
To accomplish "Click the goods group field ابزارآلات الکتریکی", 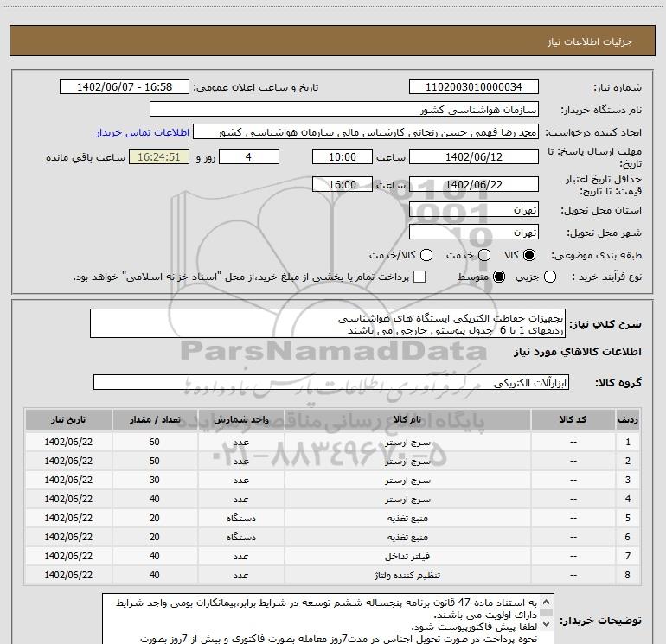I will point(331,382).
